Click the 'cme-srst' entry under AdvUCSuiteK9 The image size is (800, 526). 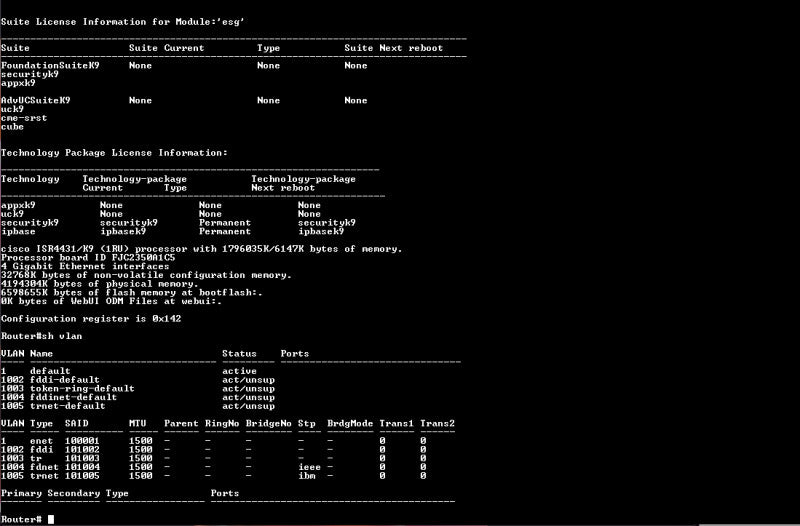tap(24, 118)
